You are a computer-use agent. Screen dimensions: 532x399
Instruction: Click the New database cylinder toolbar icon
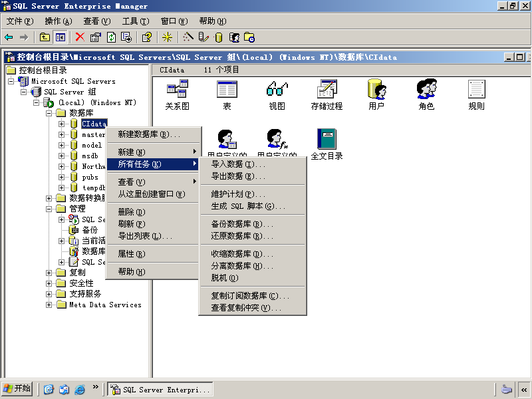click(219, 37)
